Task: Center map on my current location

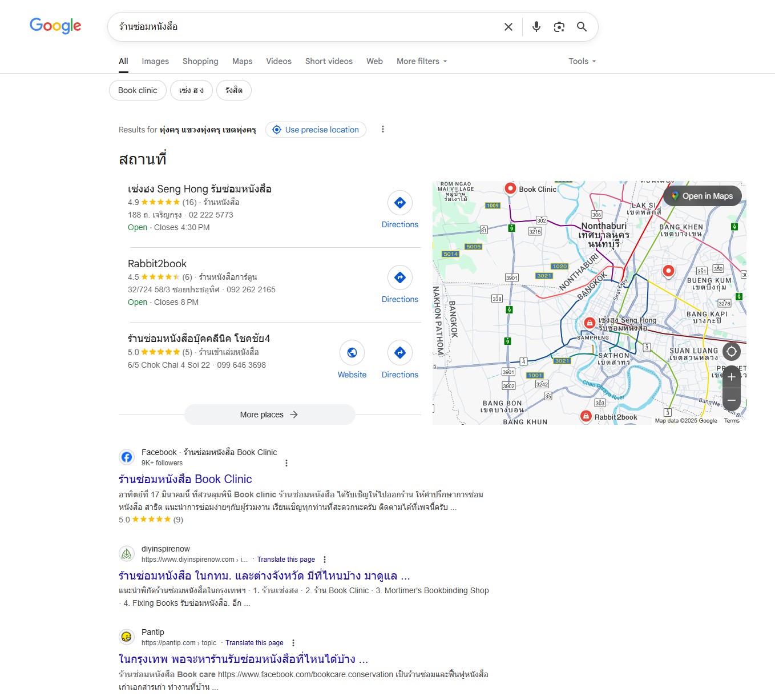Action: 731,351
